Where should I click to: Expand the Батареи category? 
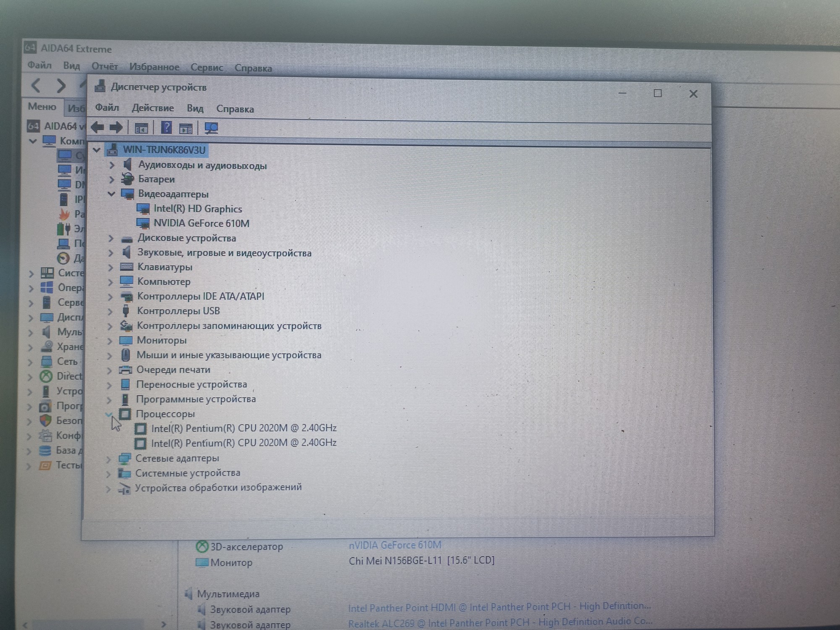pos(112,180)
